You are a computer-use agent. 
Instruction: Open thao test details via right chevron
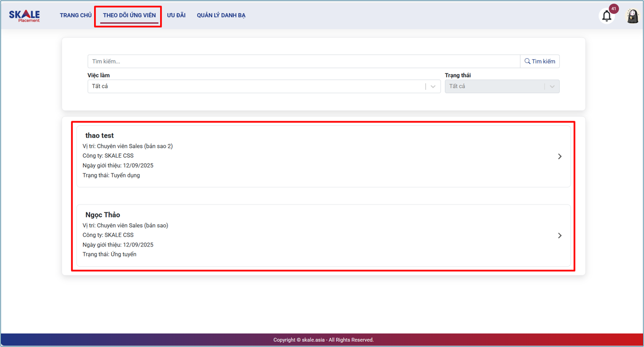[x=559, y=156]
